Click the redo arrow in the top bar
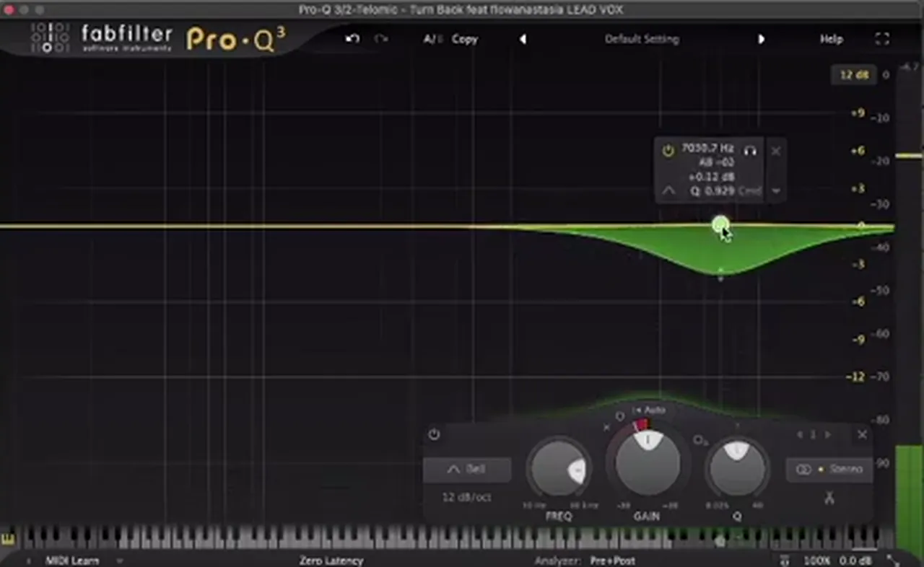Screen dimensions: 924x567 click(x=381, y=39)
